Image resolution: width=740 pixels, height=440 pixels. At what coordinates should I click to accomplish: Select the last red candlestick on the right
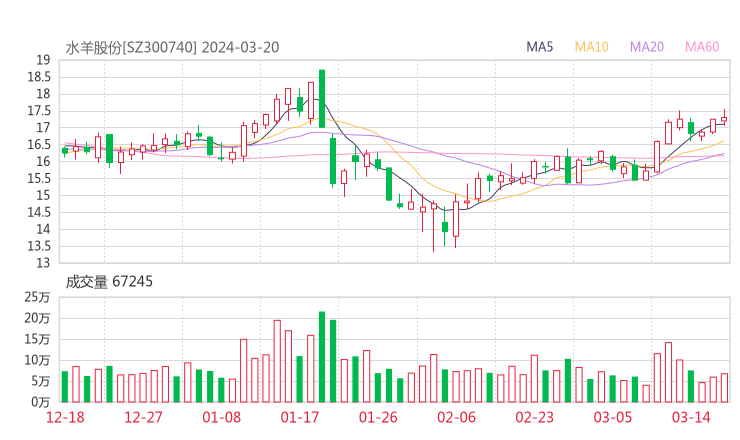(724, 119)
